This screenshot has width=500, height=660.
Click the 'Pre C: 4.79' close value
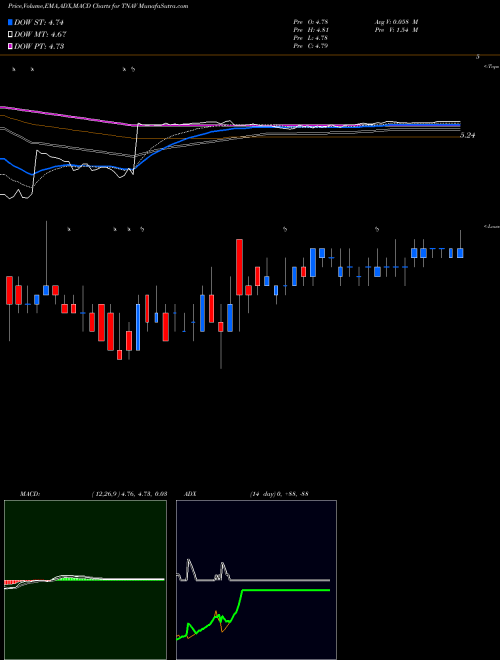311,46
